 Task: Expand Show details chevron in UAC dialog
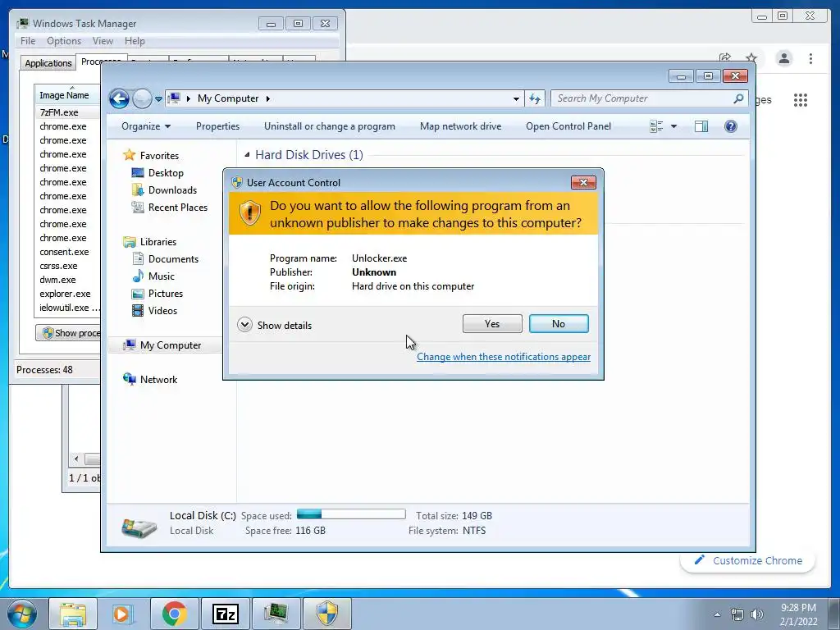pyautogui.click(x=244, y=325)
